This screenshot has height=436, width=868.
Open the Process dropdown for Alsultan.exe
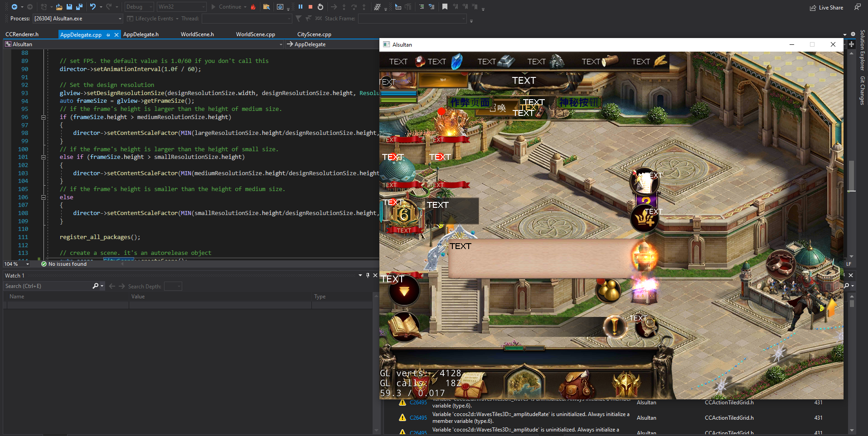(x=120, y=19)
